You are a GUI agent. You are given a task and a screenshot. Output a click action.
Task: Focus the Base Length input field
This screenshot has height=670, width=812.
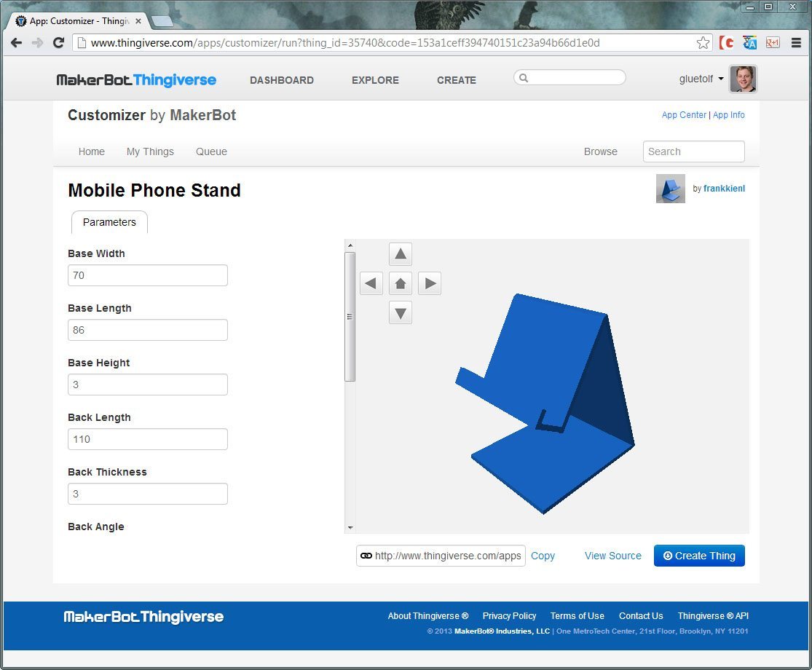coord(148,330)
